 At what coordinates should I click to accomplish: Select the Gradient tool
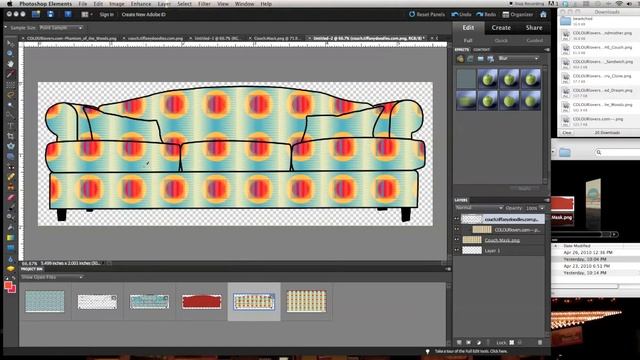[10, 238]
